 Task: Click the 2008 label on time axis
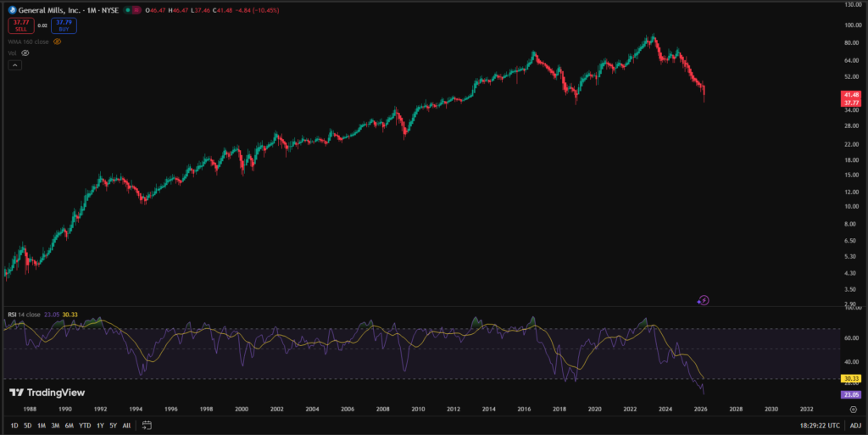pyautogui.click(x=382, y=410)
